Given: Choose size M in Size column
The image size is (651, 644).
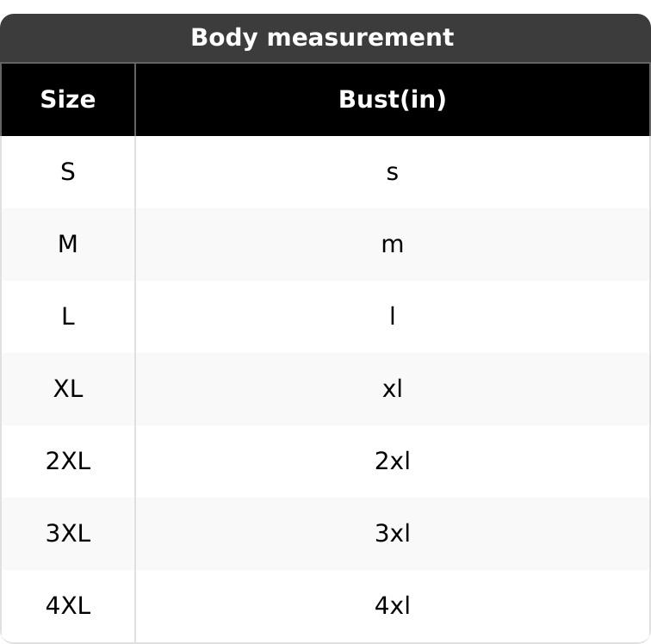Looking at the screenshot, I should [67, 245].
